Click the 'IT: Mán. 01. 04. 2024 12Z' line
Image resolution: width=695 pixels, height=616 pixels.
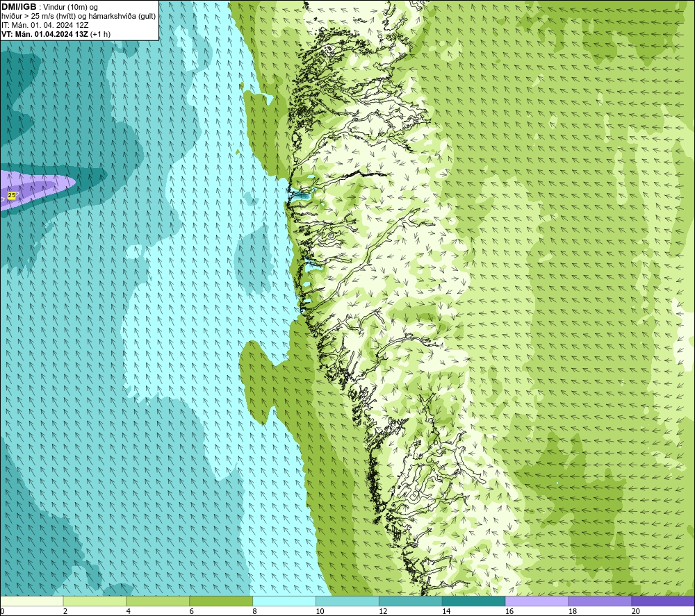click(x=45, y=25)
